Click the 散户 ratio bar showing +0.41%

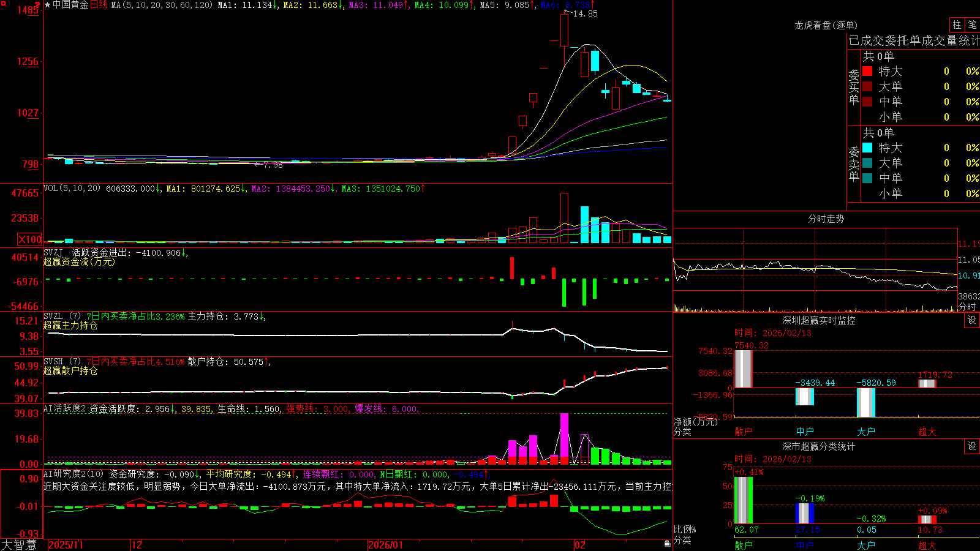tap(743, 500)
